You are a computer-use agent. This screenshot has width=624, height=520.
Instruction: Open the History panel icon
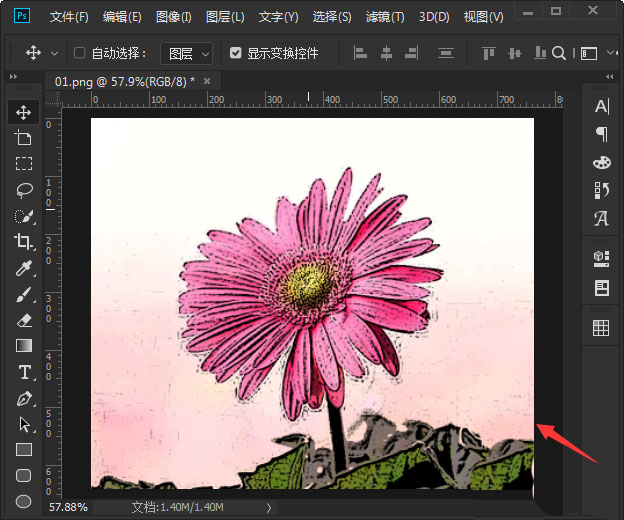pyautogui.click(x=601, y=190)
